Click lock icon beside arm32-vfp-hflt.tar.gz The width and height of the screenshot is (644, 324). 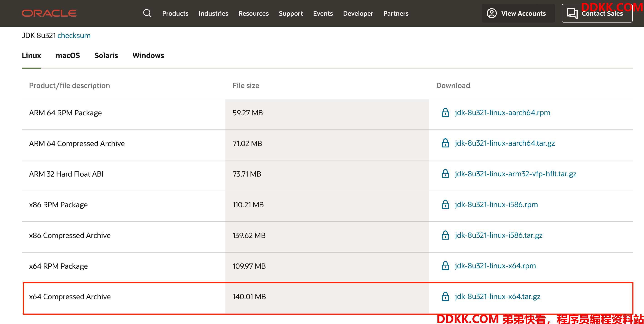[445, 174]
